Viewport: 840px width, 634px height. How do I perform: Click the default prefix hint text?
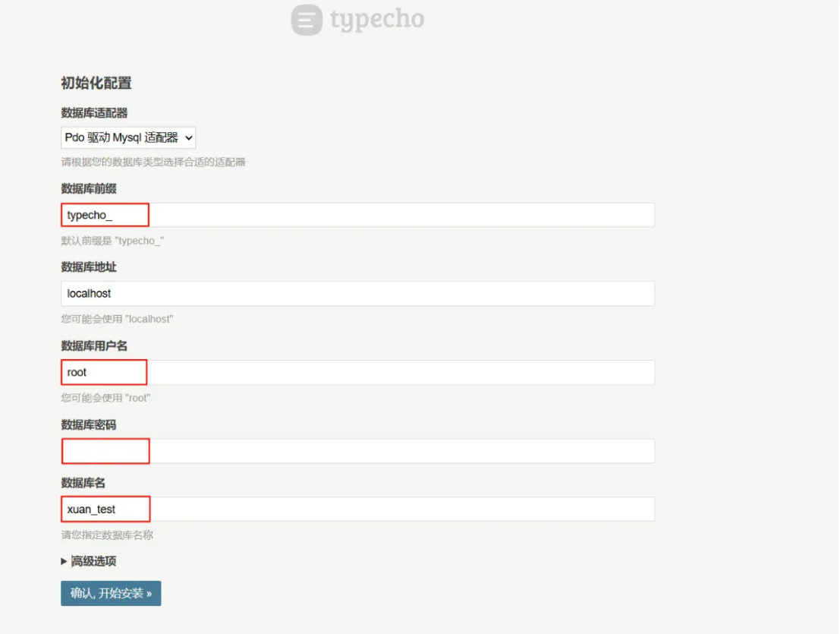click(x=113, y=241)
